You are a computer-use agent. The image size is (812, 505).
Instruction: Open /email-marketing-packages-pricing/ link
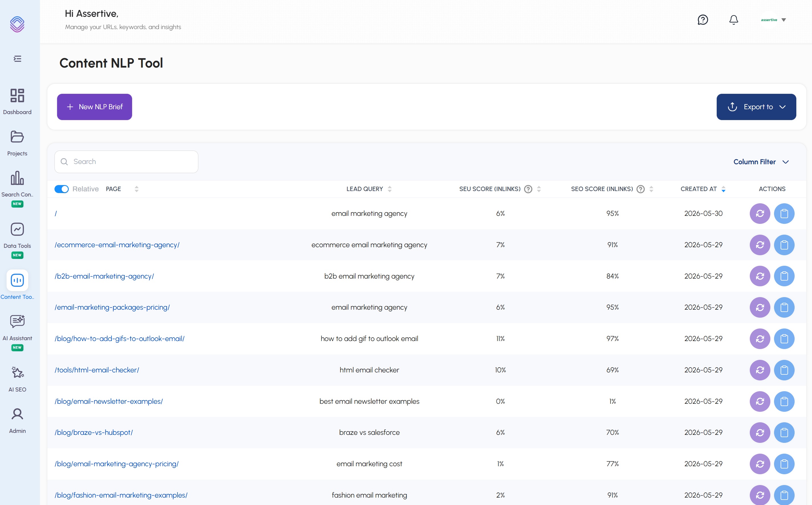[x=112, y=307]
